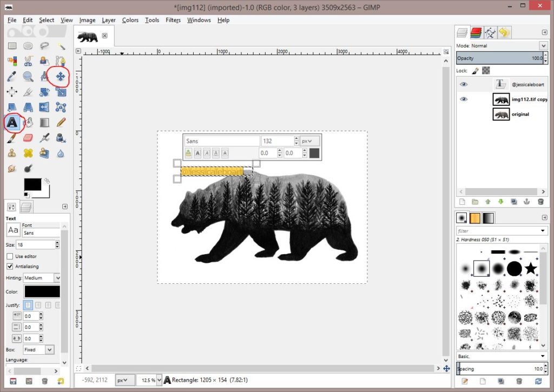Open the status bar px unit dropdown

click(125, 380)
